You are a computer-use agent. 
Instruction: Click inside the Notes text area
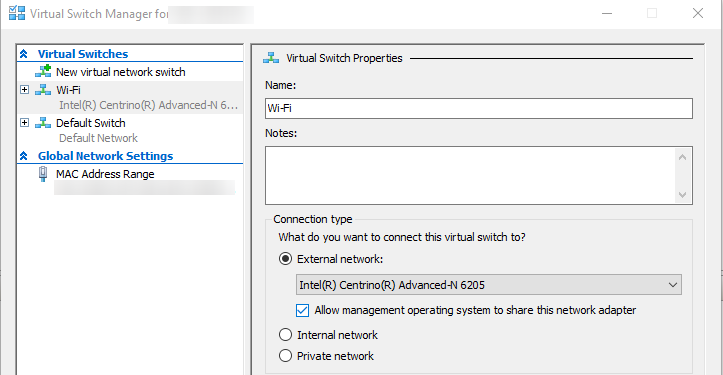point(470,175)
